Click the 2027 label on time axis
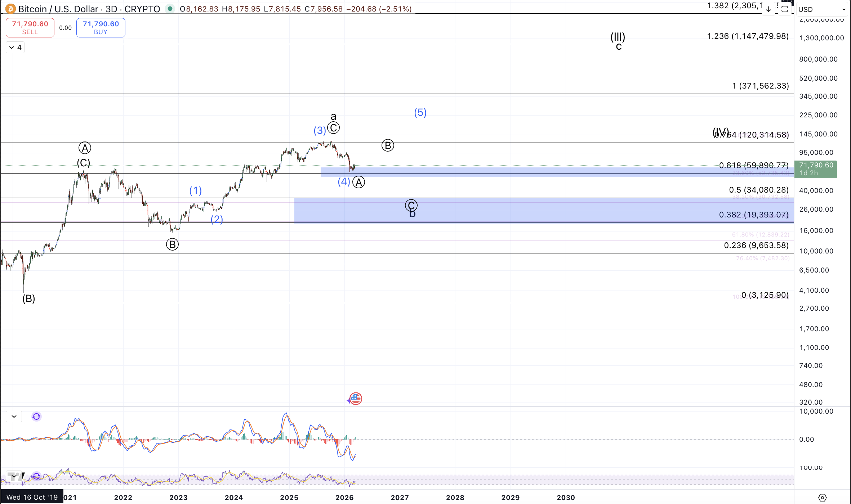Screen dimensions: 851x504 (400, 498)
